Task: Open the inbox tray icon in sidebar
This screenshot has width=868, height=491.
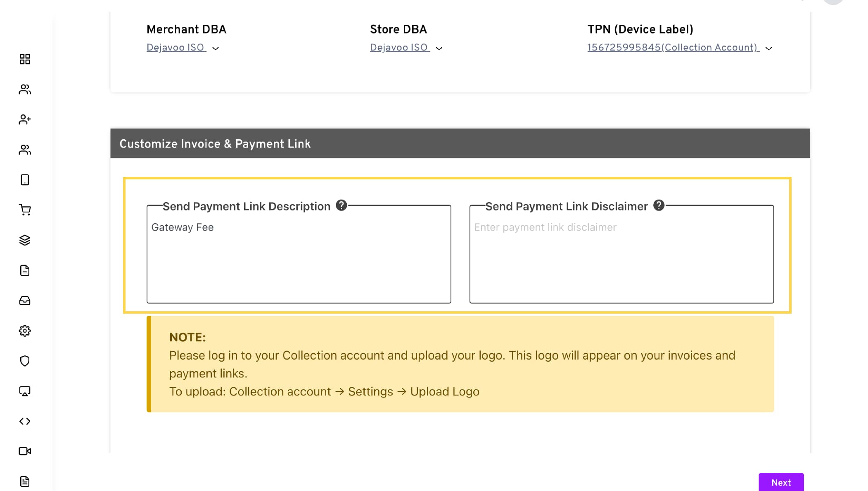Action: coord(25,300)
